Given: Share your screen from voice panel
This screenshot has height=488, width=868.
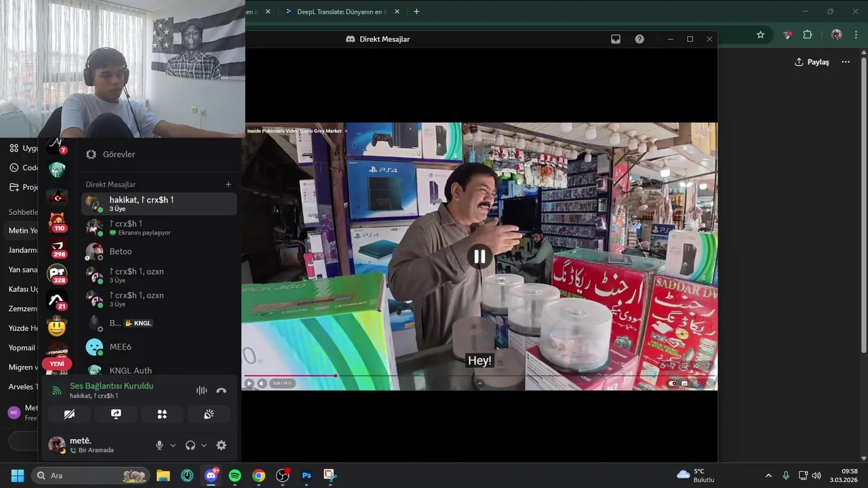Looking at the screenshot, I should click(x=116, y=414).
